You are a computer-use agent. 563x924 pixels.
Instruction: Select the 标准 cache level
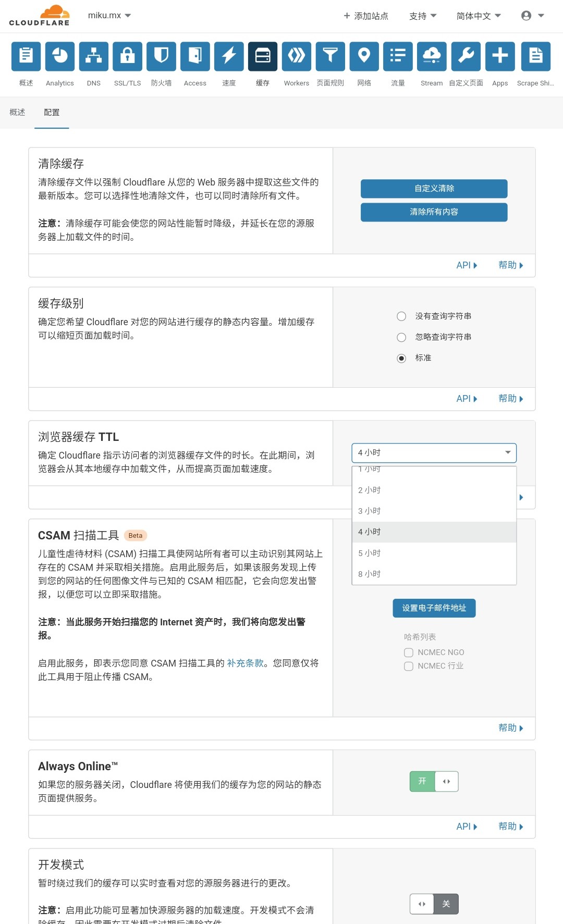click(401, 358)
